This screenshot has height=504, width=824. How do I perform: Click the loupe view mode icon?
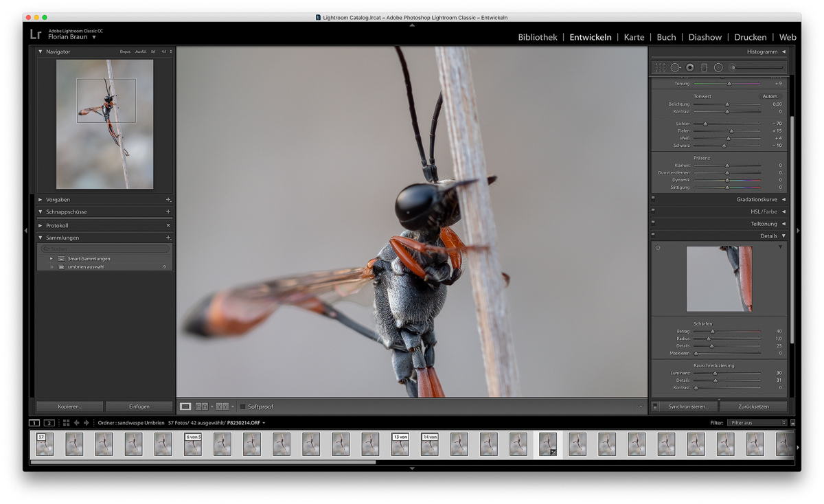[185, 406]
